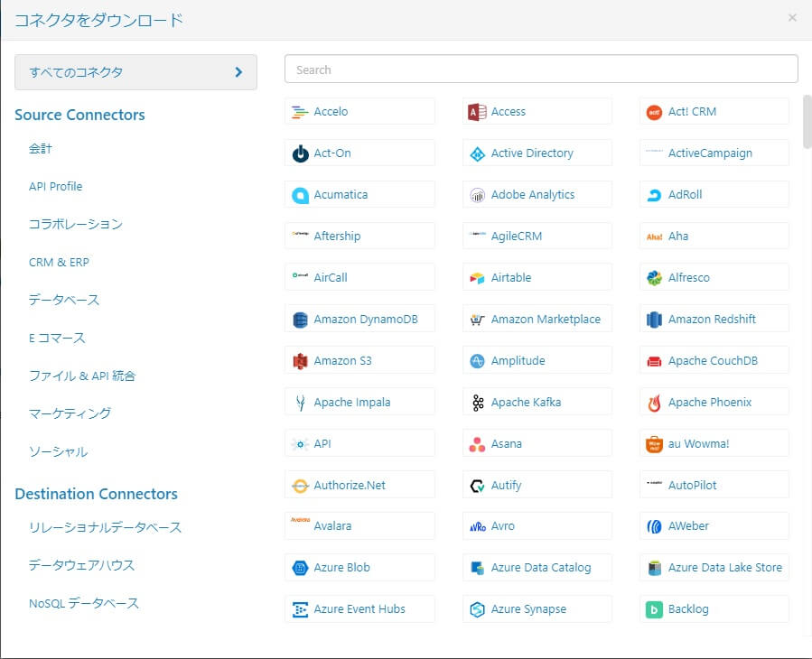This screenshot has height=659, width=812.
Task: Click the Apache CouchDB sofa icon
Action: click(x=654, y=361)
